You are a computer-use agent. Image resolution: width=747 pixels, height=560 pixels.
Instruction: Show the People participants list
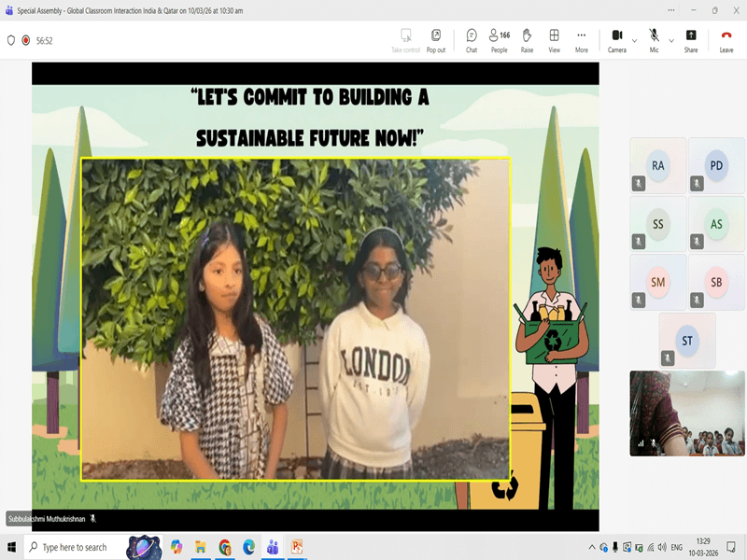(500, 40)
